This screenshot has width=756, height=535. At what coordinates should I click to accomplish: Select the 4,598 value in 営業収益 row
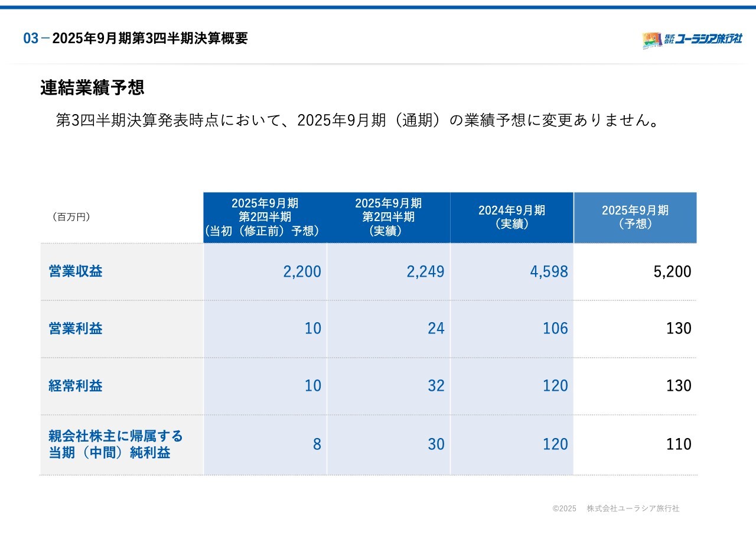pyautogui.click(x=549, y=272)
